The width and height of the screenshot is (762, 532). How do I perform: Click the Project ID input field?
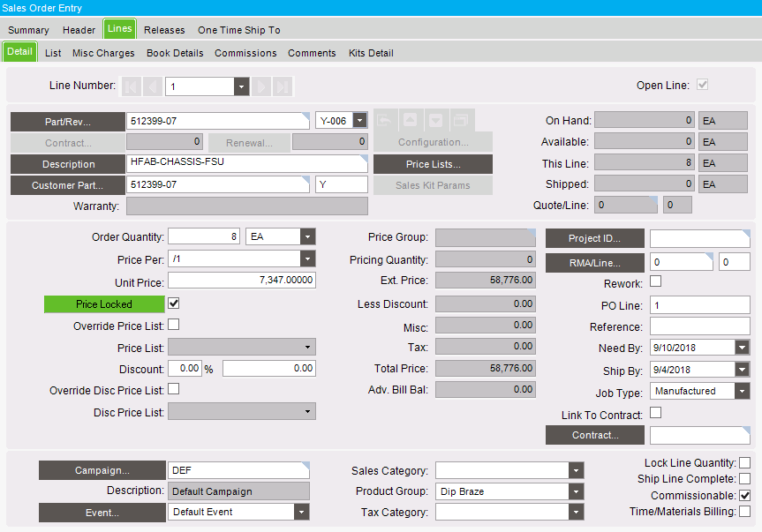(x=700, y=238)
